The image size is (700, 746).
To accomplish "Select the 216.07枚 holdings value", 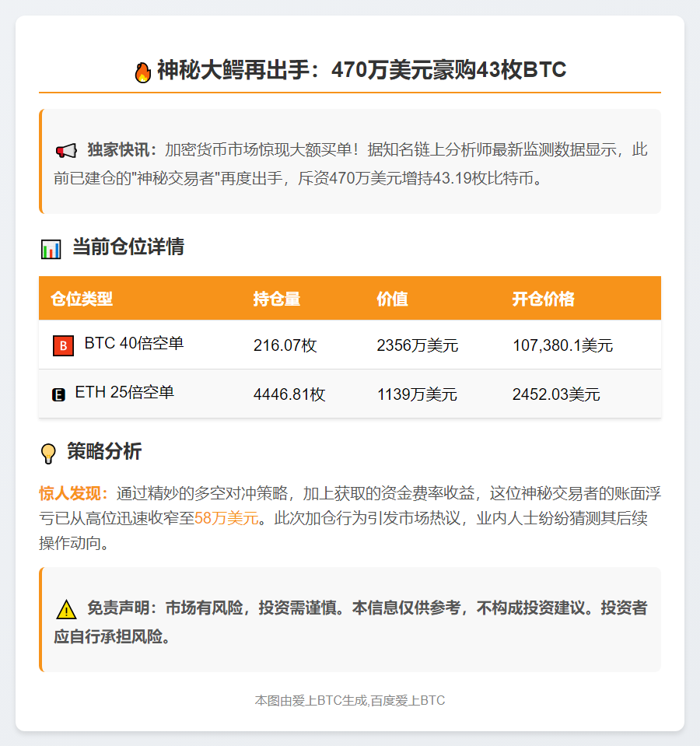I will click(x=285, y=345).
